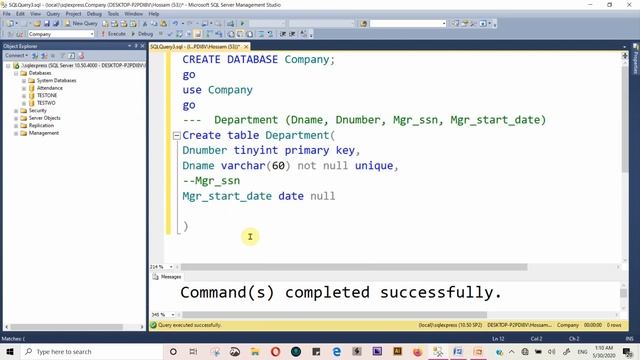Open the Project menu

tap(73, 14)
